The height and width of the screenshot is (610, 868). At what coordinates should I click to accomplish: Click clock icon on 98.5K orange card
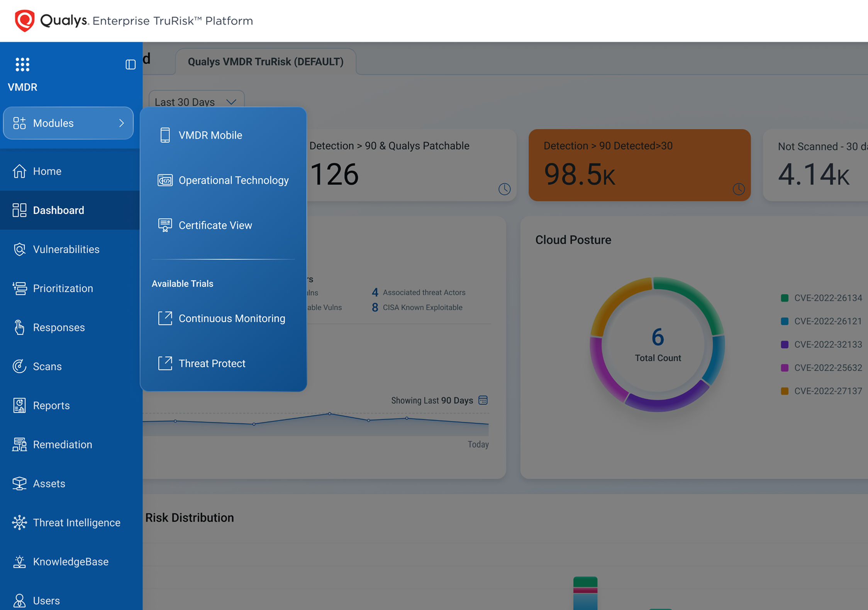(x=739, y=189)
